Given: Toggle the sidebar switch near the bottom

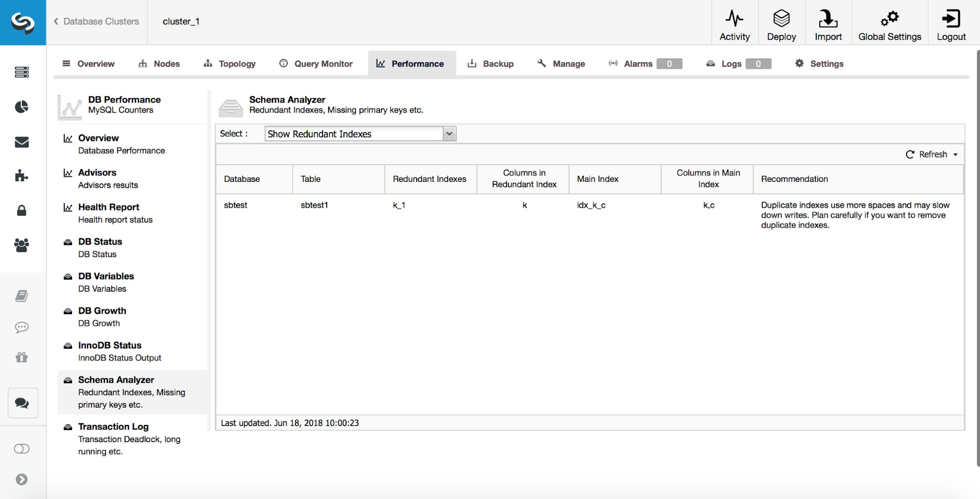Looking at the screenshot, I should [22, 449].
